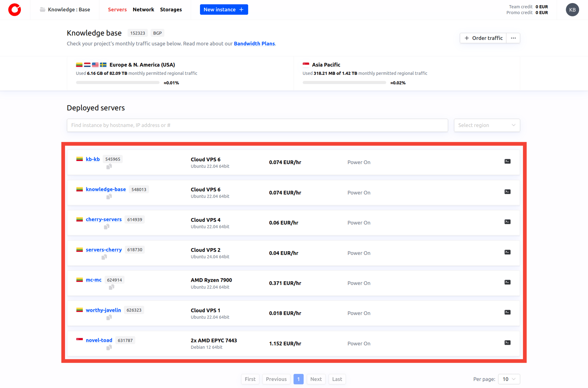Go to the Next page
The image size is (588, 388).
click(x=316, y=379)
